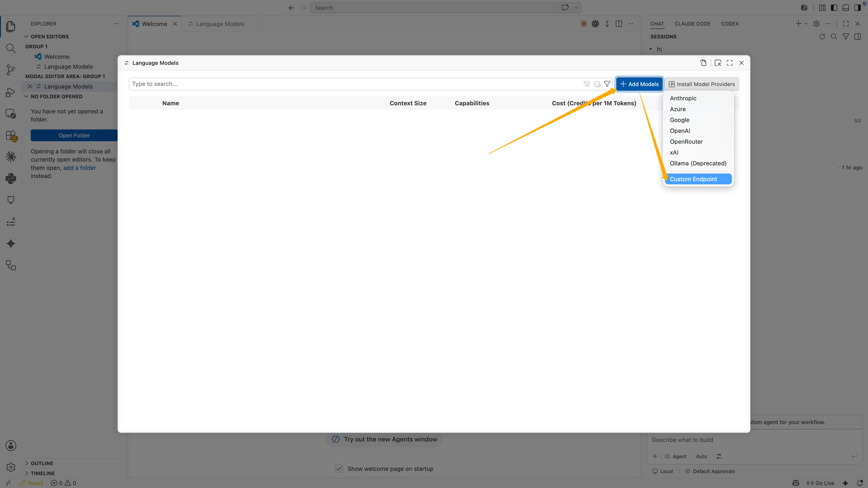
Task: Split the editor to the right
Action: pos(619,23)
